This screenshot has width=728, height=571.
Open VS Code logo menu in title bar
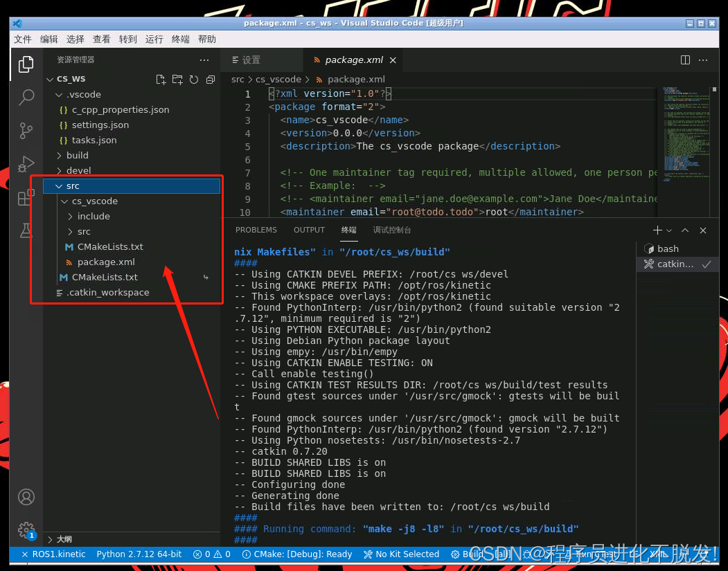pos(17,23)
